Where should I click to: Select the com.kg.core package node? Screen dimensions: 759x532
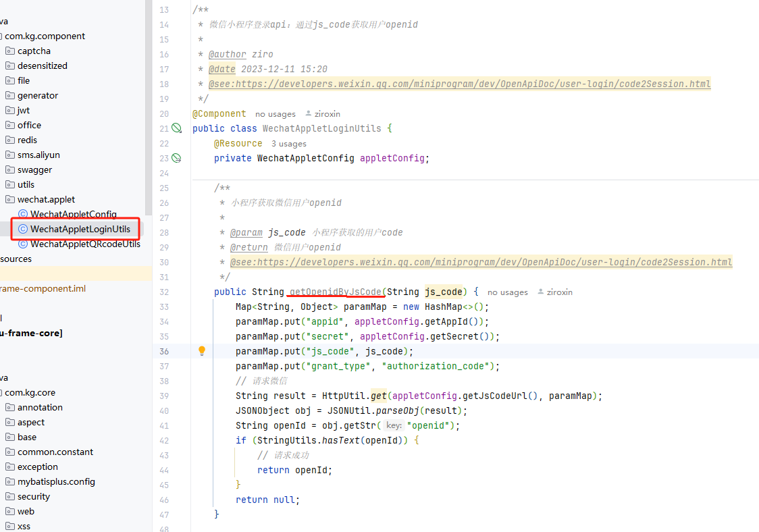click(x=30, y=392)
